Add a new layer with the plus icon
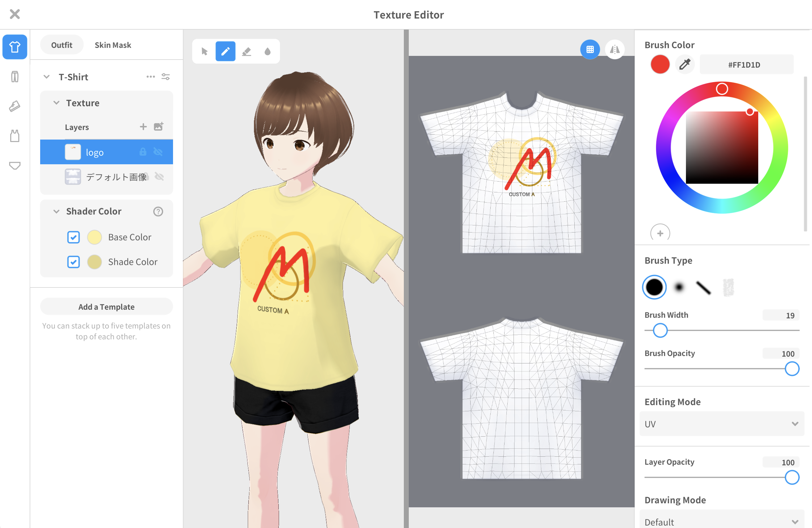The height and width of the screenshot is (528, 812). tap(143, 127)
